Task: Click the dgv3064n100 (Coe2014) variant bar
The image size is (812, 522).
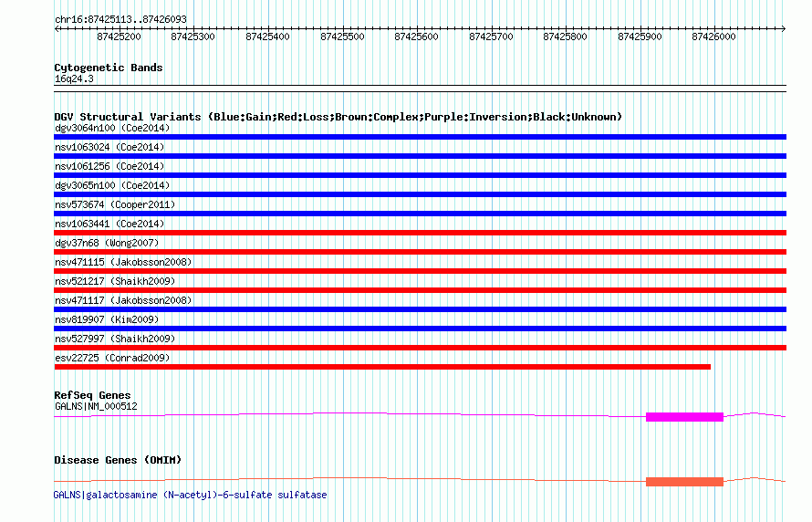Action: [420, 137]
